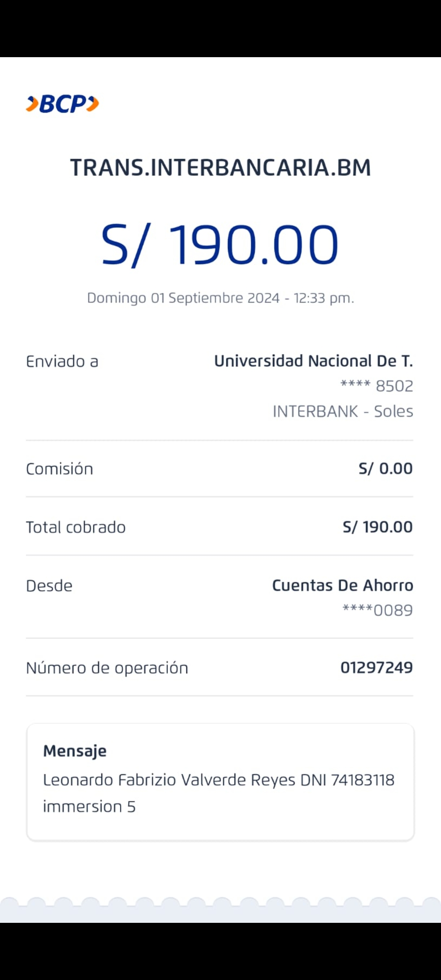Image resolution: width=441 pixels, height=980 pixels.
Task: Select the 'Cuentas De Ahorro' source account
Action: tap(342, 586)
